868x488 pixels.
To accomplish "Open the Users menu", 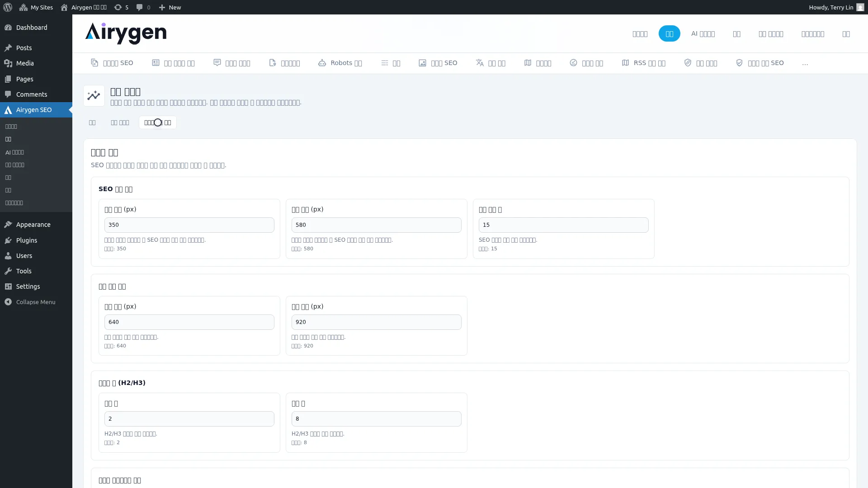I will click(x=36, y=256).
